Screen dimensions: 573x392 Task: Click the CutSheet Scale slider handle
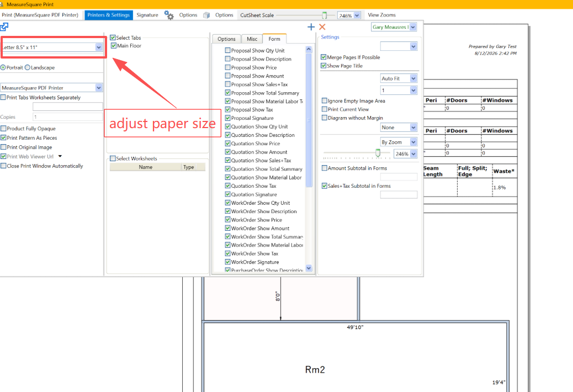coord(324,15)
